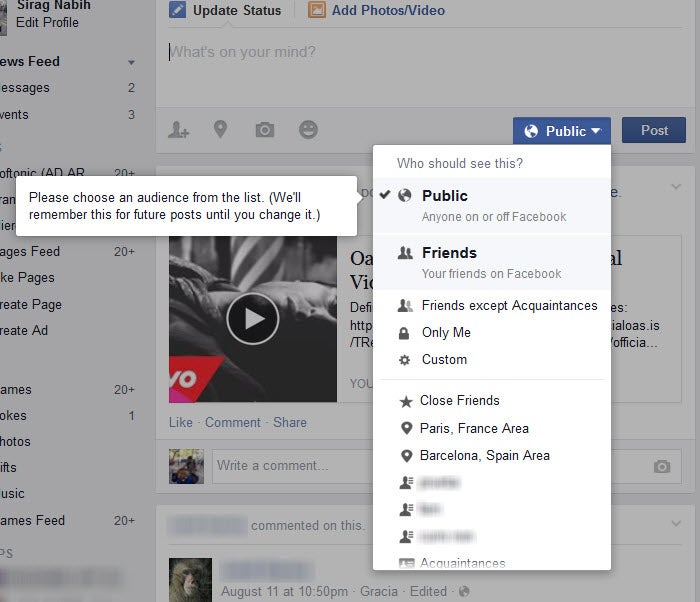Open the Public audience selector dropdown
The image size is (700, 602).
coord(562,131)
